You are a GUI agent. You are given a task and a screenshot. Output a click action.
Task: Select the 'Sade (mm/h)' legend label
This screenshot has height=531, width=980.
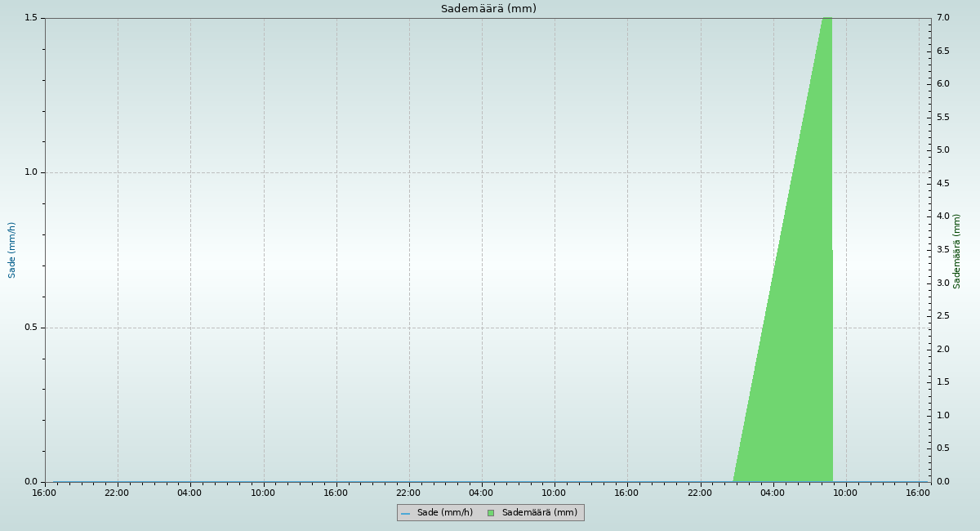tap(444, 513)
